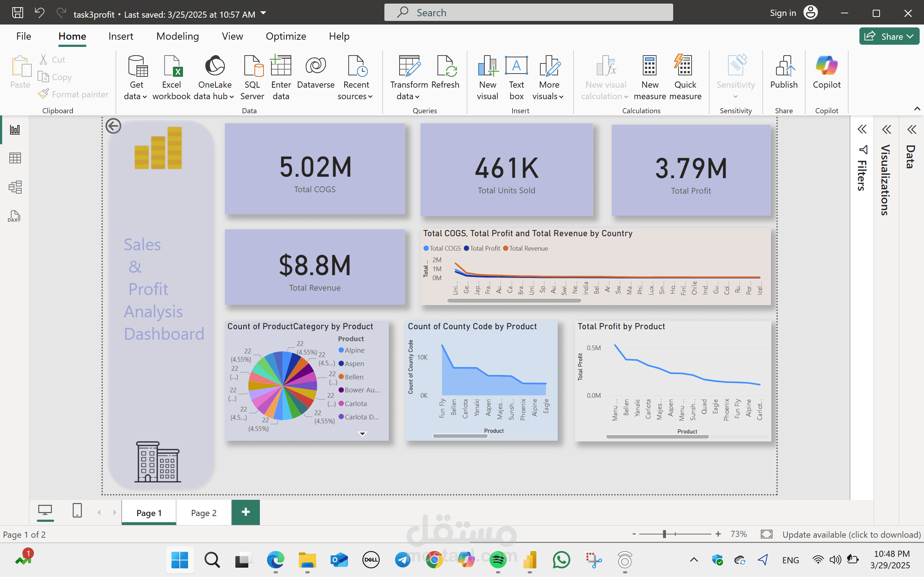Open the Model view icon

point(15,187)
